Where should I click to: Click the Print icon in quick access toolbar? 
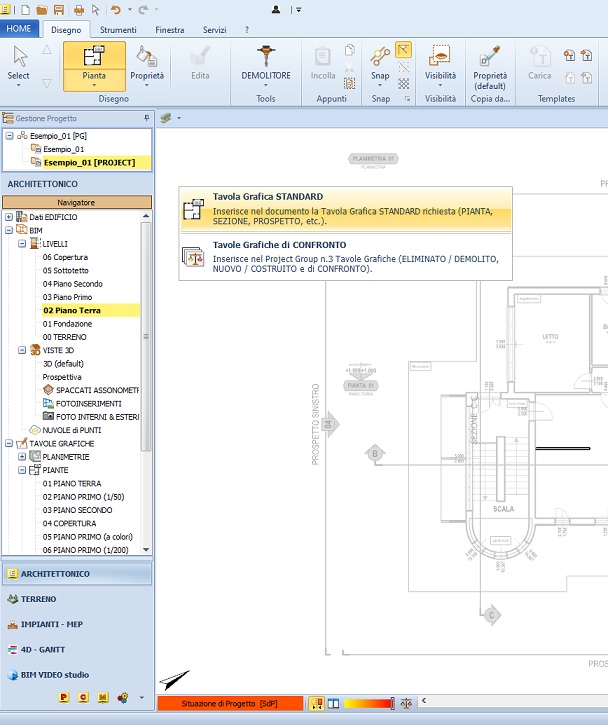pos(77,9)
